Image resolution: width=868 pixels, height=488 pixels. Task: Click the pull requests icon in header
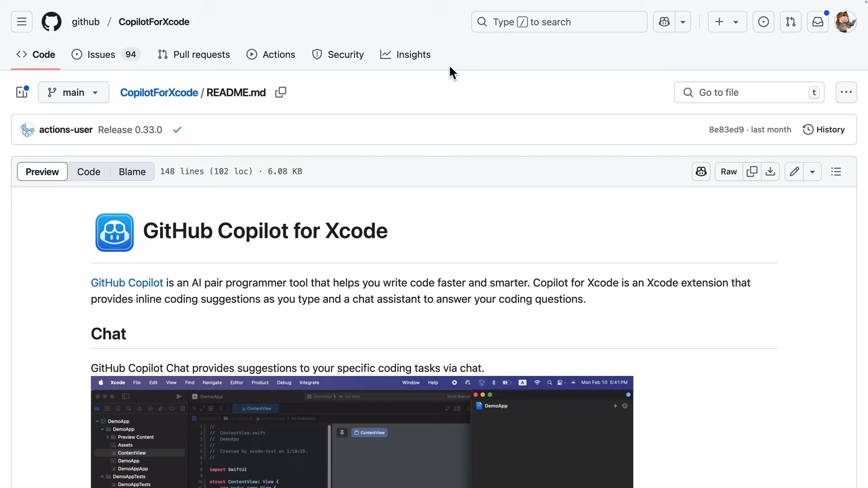click(790, 22)
